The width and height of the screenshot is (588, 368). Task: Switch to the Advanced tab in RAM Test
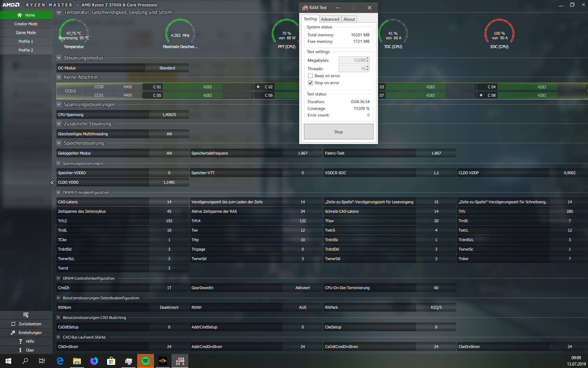330,19
